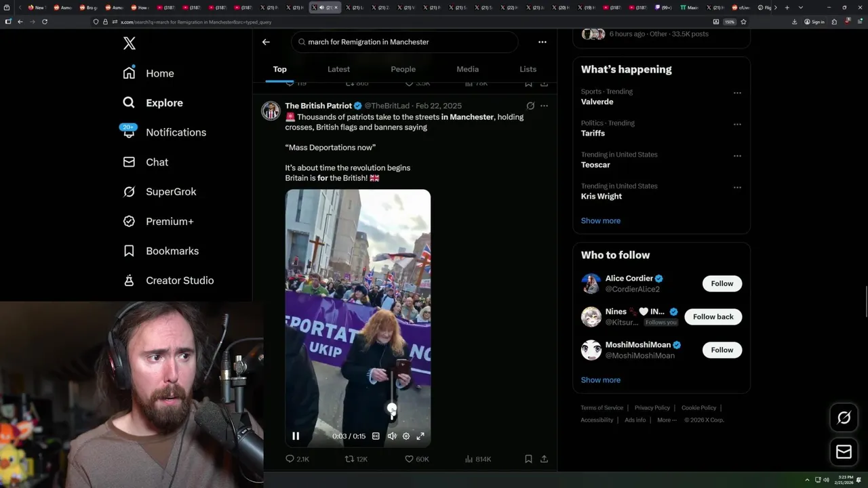Open the floating Grok button
868x488 pixels.
click(844, 418)
